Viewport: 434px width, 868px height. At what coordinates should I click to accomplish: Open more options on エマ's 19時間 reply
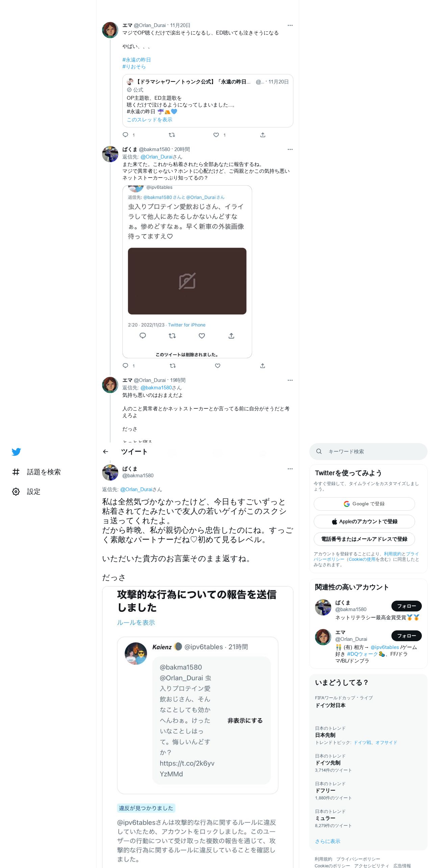[290, 380]
